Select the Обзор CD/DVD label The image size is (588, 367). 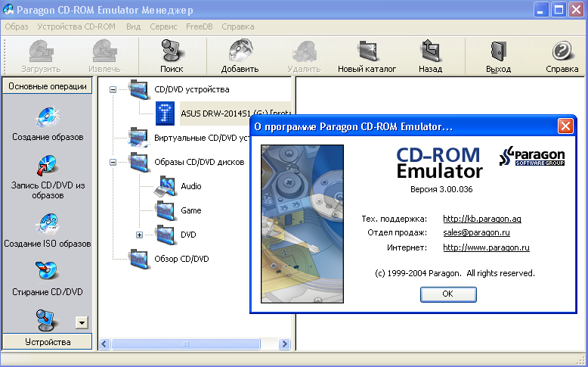pos(181,259)
